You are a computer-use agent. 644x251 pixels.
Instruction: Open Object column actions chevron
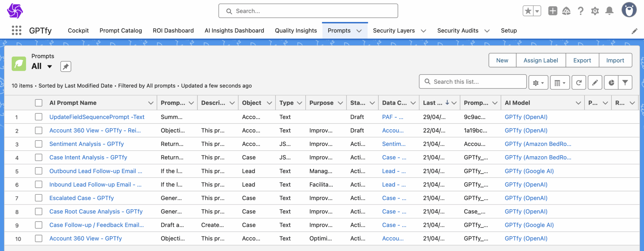pos(269,103)
